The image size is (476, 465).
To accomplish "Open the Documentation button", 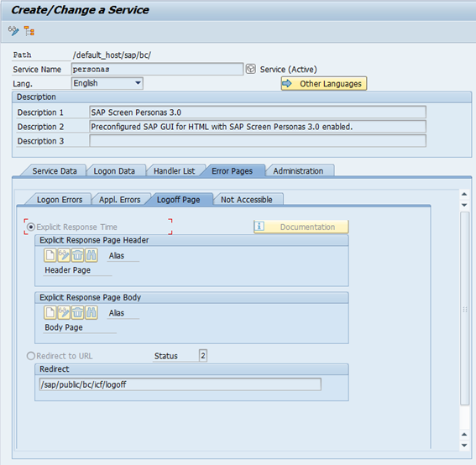I will click(301, 227).
